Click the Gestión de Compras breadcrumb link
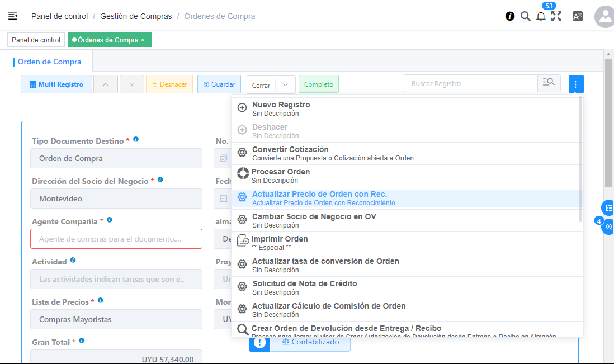 pyautogui.click(x=136, y=16)
